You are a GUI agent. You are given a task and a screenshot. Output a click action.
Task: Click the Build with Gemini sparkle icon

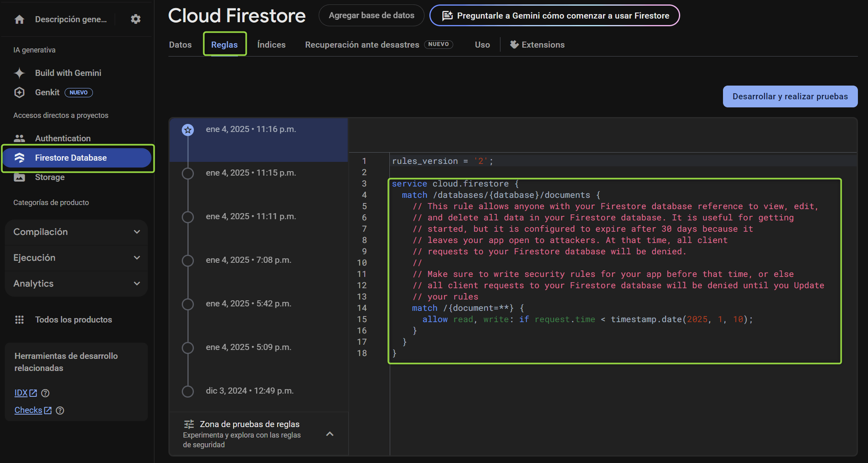coord(19,73)
